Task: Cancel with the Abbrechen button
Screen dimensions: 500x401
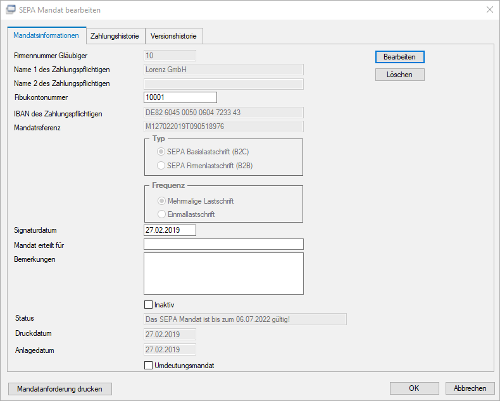Action: (x=470, y=388)
